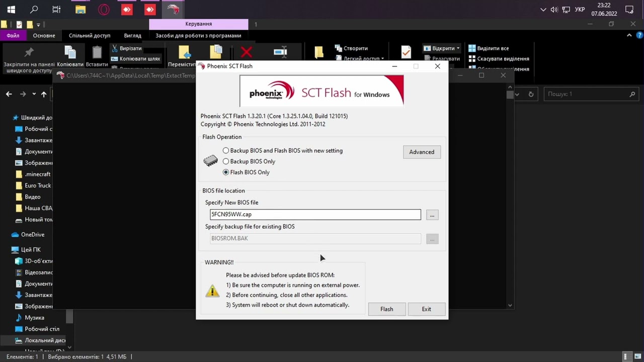Switch Explorer to details view in status bar

pos(625,356)
